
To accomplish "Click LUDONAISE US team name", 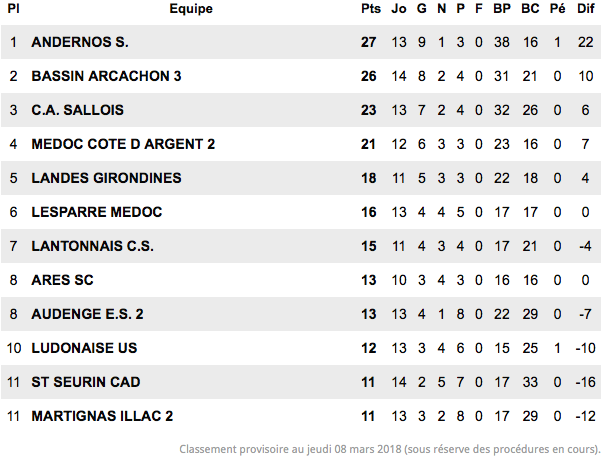I will click(x=84, y=348).
